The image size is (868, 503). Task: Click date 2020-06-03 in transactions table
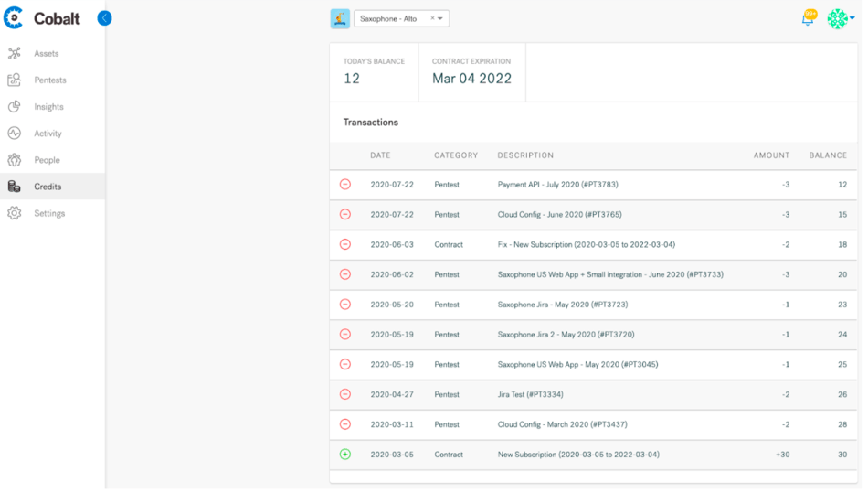(392, 244)
